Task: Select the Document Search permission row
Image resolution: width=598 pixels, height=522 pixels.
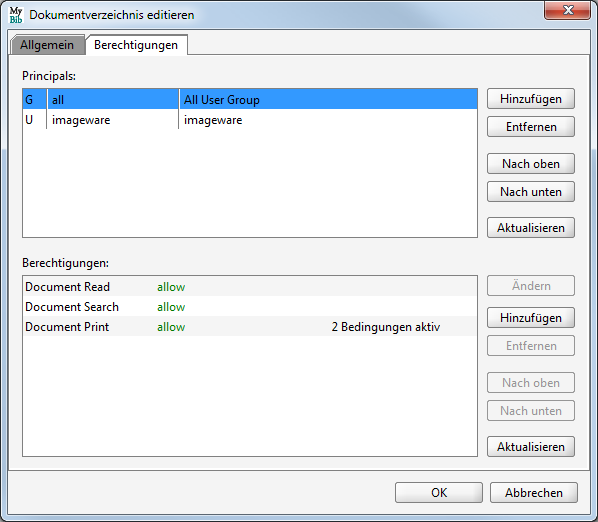Action: pyautogui.click(x=250, y=307)
